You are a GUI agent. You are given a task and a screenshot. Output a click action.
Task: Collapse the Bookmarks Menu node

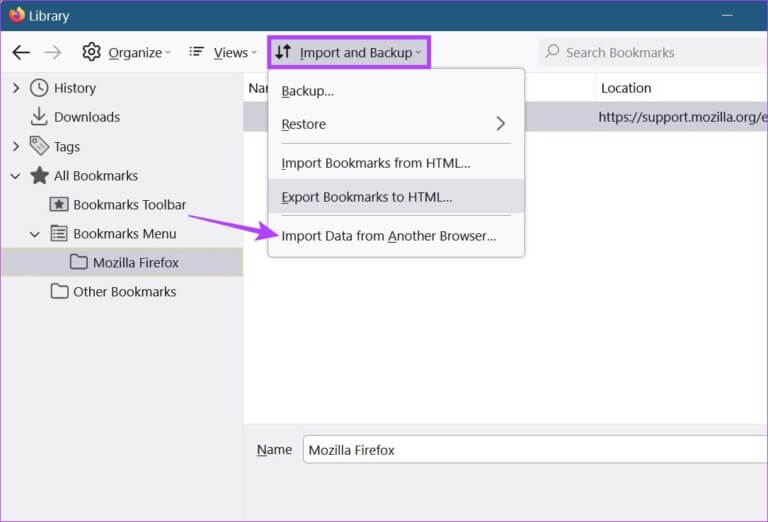(35, 234)
